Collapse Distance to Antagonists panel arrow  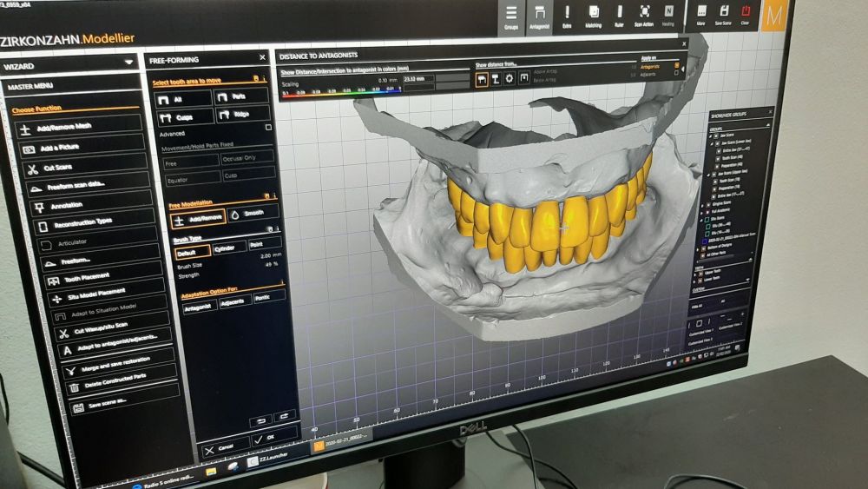click(x=682, y=69)
